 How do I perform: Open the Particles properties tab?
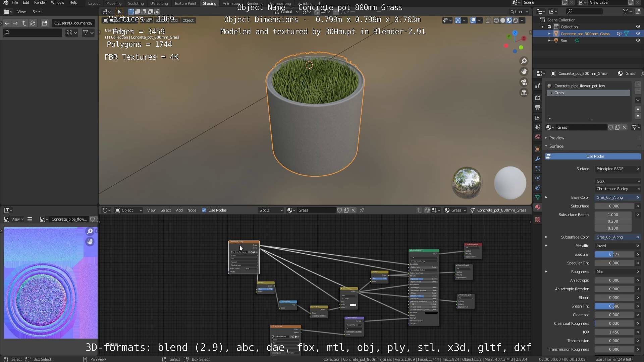(x=538, y=168)
